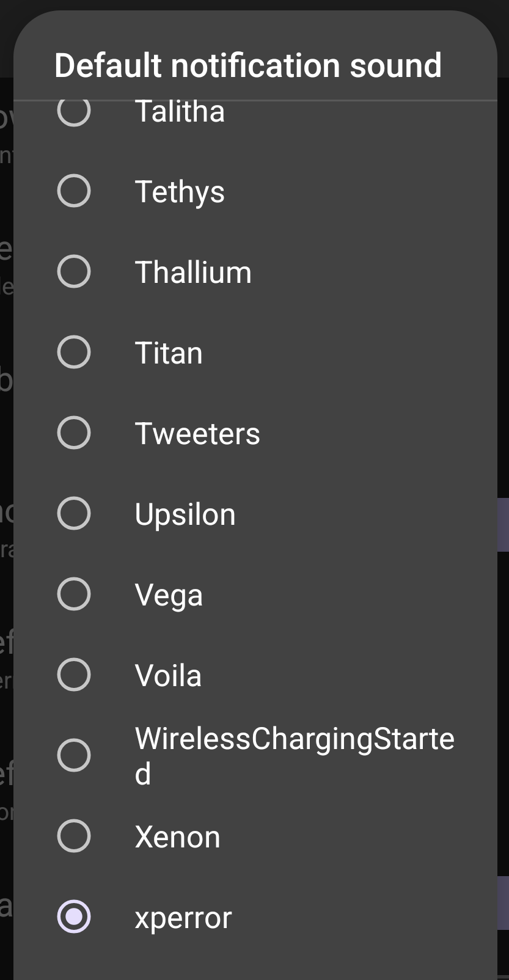Tap the Titan sound name

[169, 353]
